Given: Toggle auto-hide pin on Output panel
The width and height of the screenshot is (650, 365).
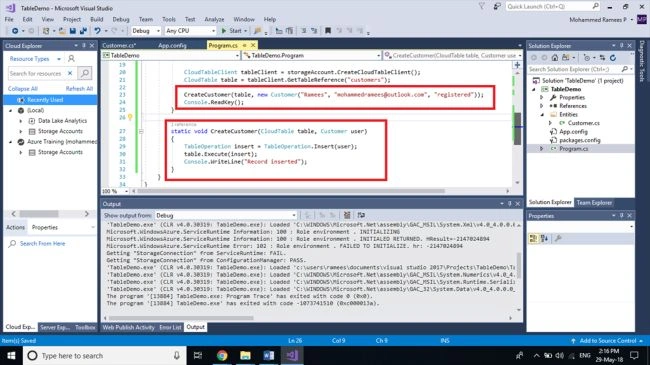Looking at the screenshot, I should [509, 204].
